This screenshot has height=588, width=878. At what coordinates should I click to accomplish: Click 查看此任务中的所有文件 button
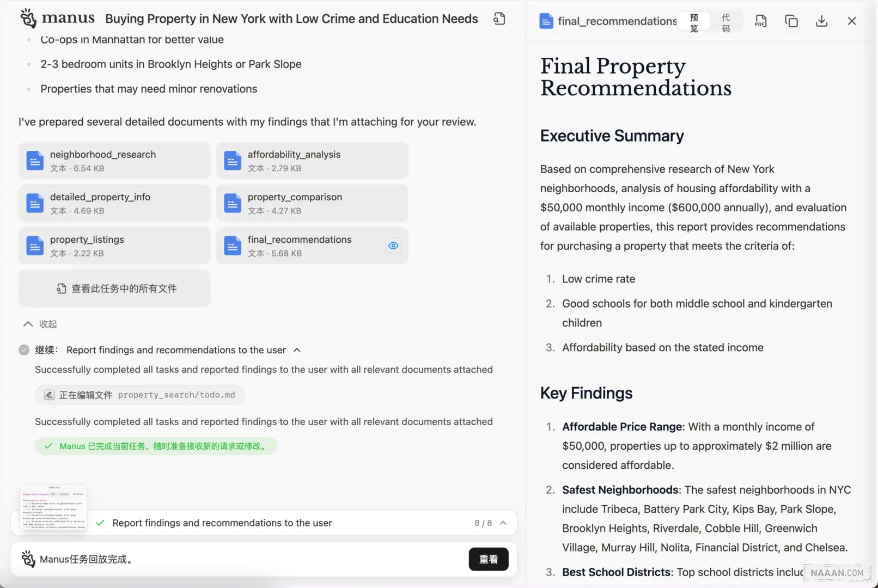coord(114,289)
